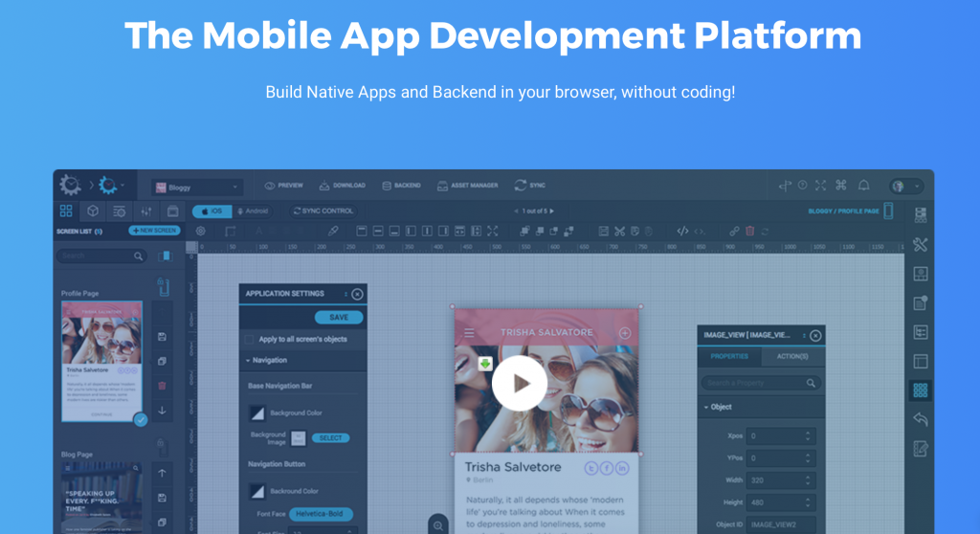Click the red trash beside Profile Page

point(162,386)
